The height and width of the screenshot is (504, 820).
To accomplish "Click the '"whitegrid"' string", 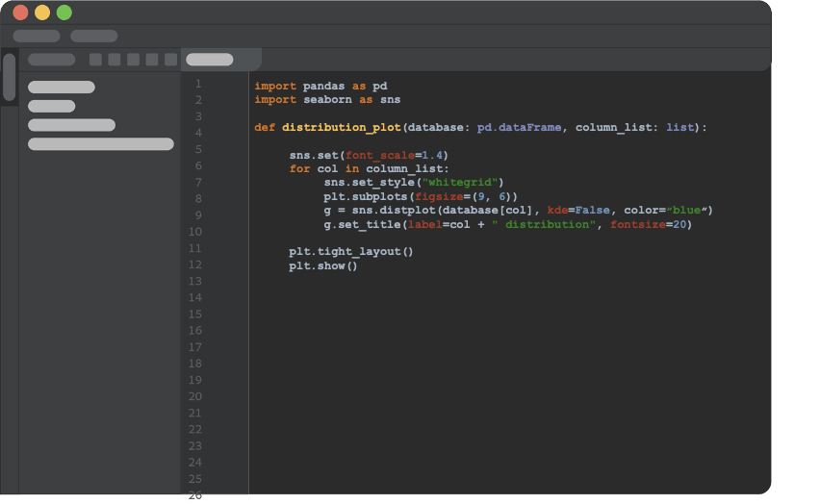I will coord(460,183).
